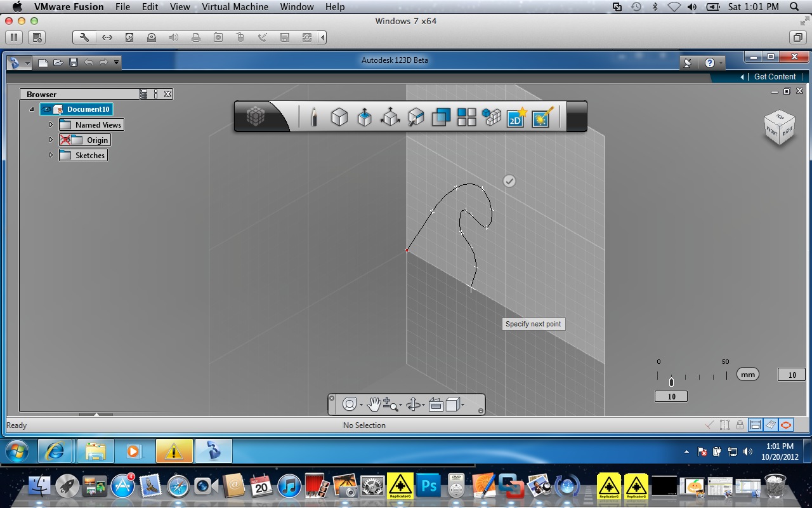This screenshot has width=812, height=508.
Task: Open the units mm selector
Action: (748, 375)
